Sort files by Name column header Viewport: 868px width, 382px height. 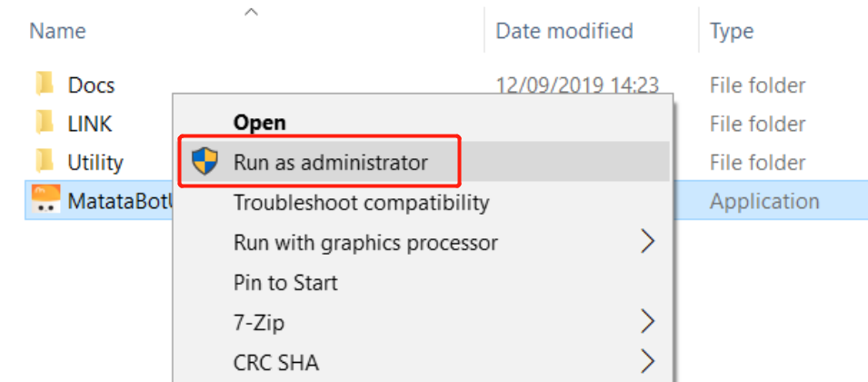pos(57,31)
